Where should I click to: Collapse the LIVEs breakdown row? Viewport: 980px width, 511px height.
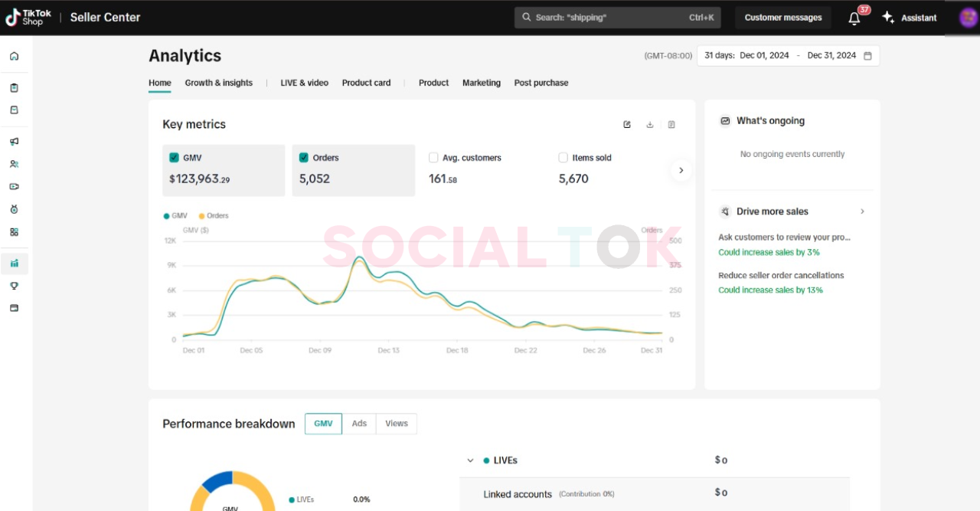point(470,460)
